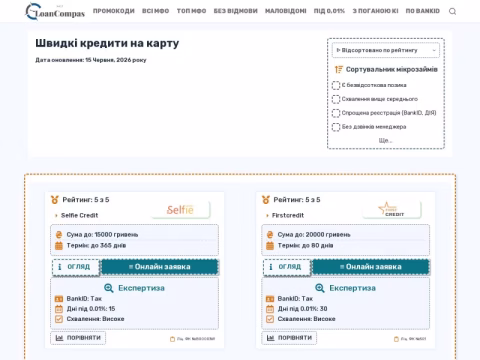Image resolution: width=480 pixels, height=360 pixels.
Task: Open ОГЛЯД for Selfie Credit
Action: [76, 267]
